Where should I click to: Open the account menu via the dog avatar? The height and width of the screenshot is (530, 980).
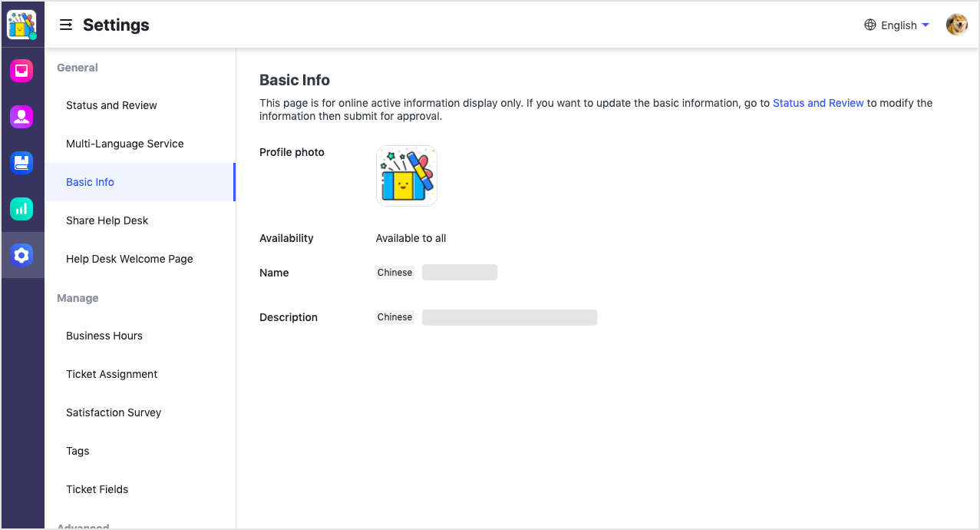pyautogui.click(x=956, y=24)
